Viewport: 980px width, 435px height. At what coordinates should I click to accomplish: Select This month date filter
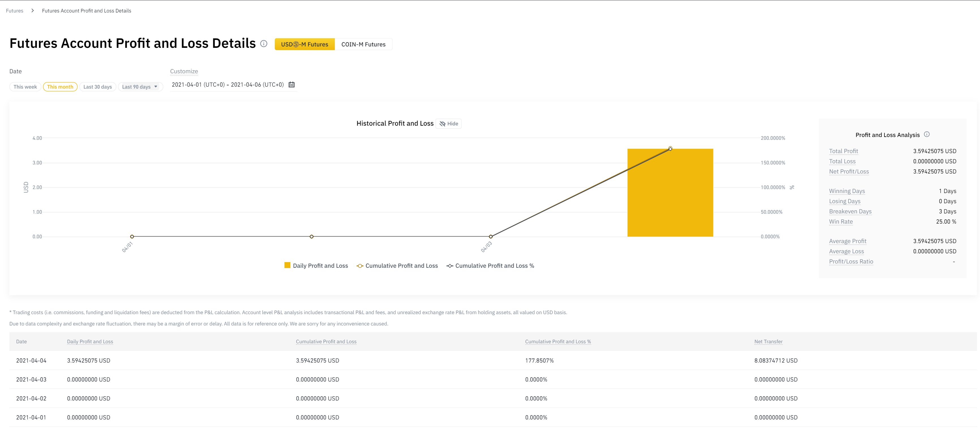click(60, 87)
